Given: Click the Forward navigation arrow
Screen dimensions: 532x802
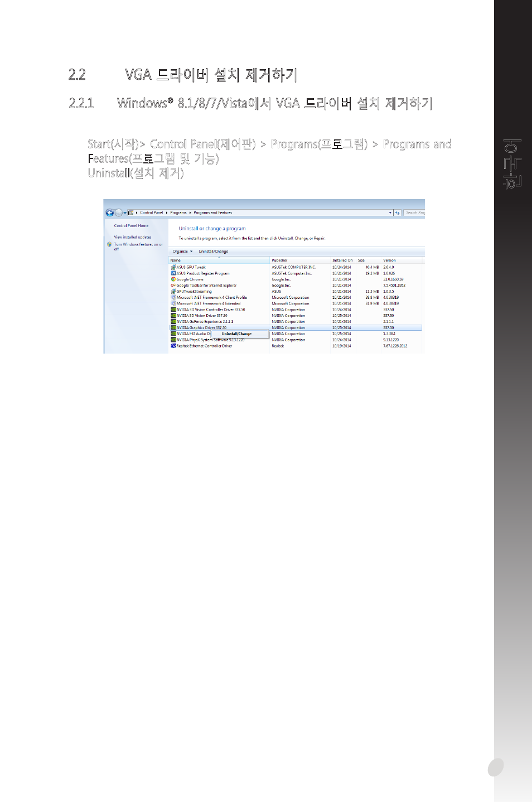Looking at the screenshot, I should tap(118, 212).
